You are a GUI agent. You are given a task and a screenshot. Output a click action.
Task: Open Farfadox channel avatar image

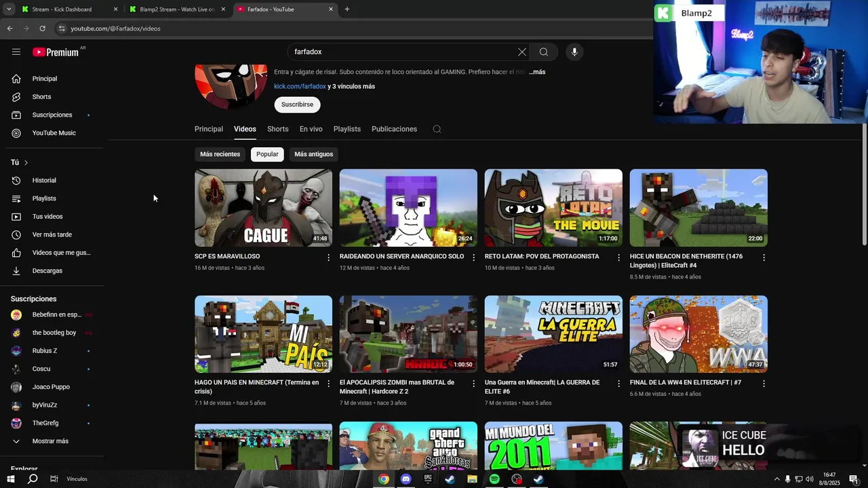click(231, 87)
